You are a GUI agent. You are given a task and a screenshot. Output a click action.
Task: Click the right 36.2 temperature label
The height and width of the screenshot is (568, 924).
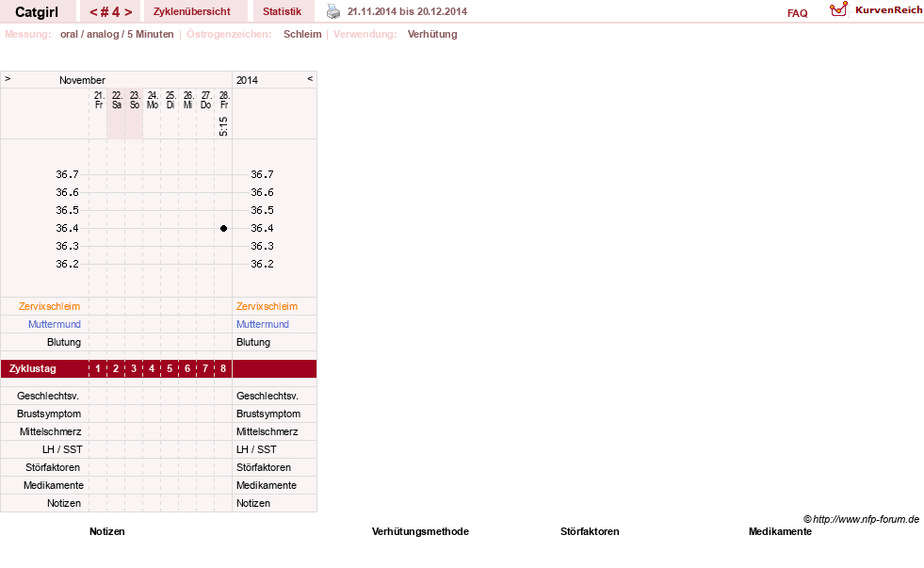[262, 264]
